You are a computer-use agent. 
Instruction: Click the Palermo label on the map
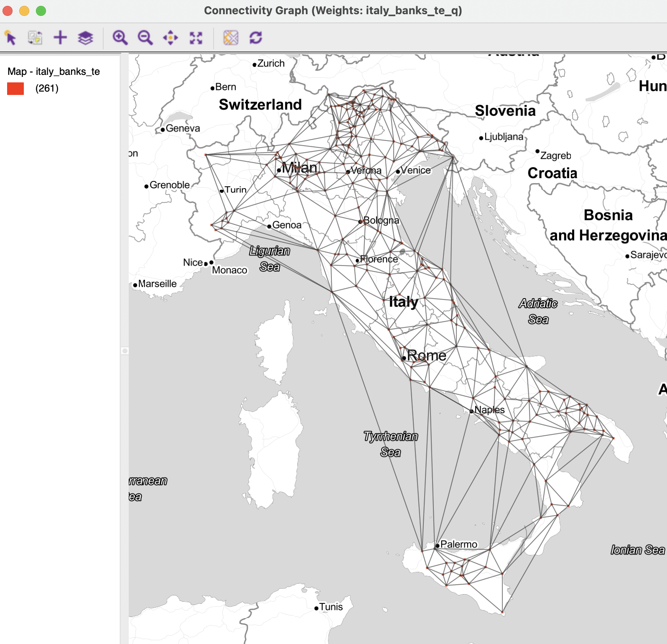[x=459, y=544]
